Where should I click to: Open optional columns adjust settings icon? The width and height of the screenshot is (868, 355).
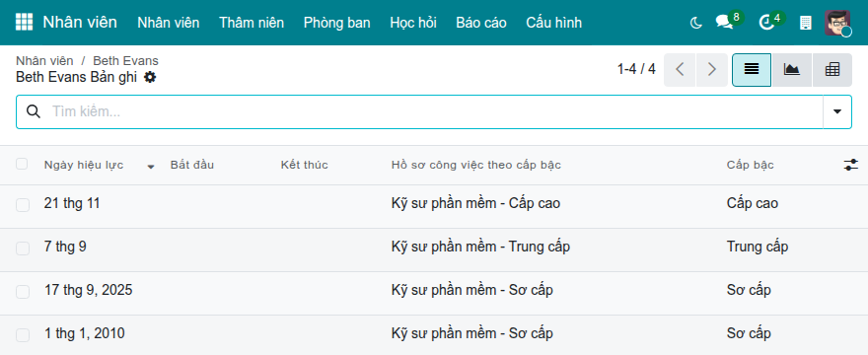click(851, 165)
